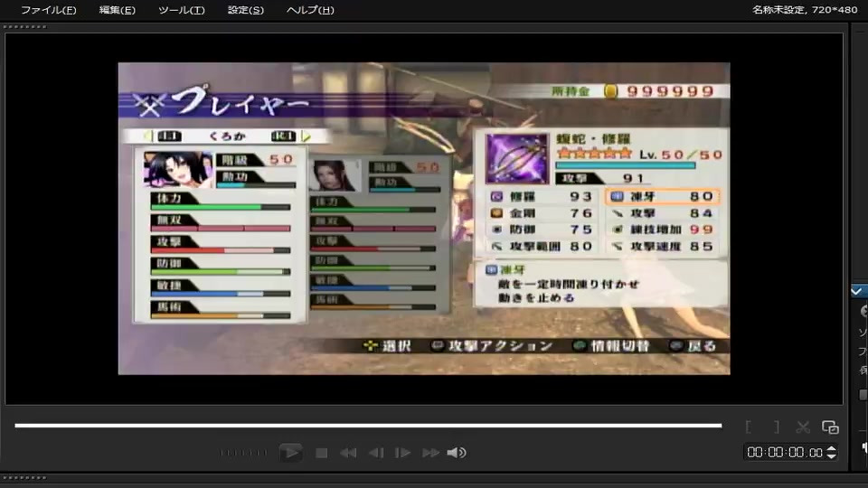This screenshot has height=488, width=868.
Task: Open the ファイル(F) menu
Action: [x=48, y=10]
